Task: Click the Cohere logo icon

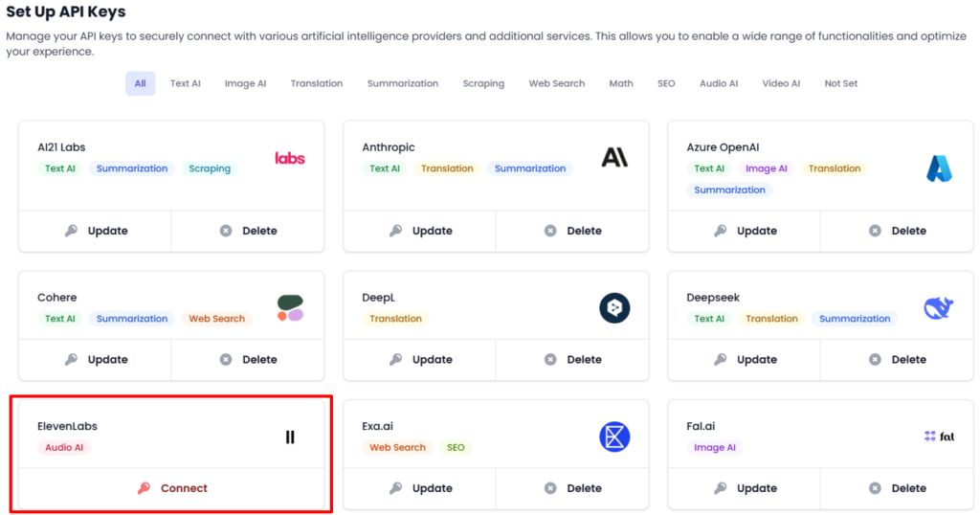Action: tap(290, 308)
